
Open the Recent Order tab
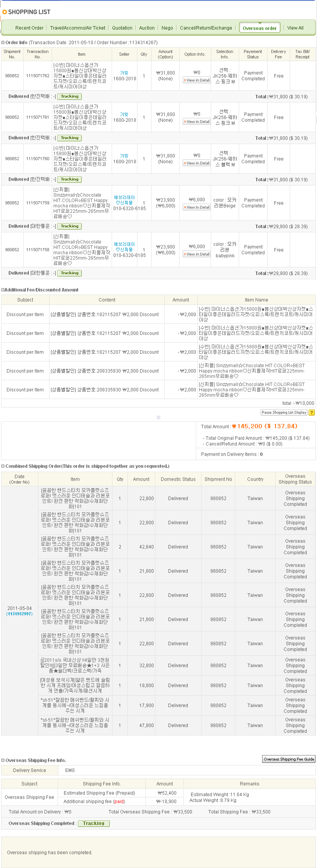pyautogui.click(x=29, y=28)
